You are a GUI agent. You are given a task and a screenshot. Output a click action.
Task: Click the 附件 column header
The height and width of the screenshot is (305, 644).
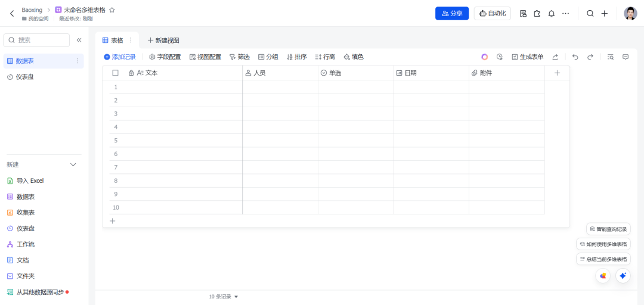tap(507, 73)
